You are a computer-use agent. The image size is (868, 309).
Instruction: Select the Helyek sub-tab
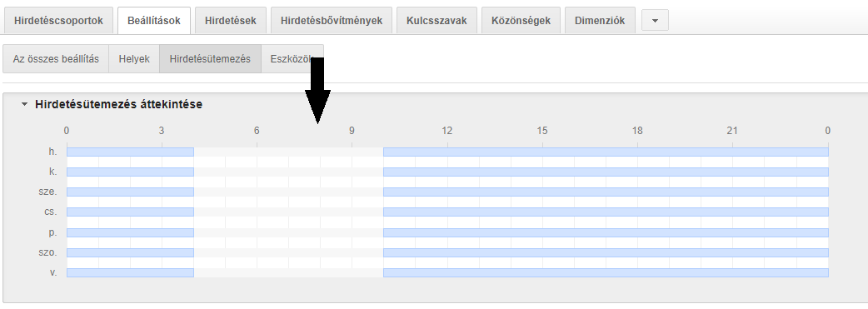tap(134, 58)
